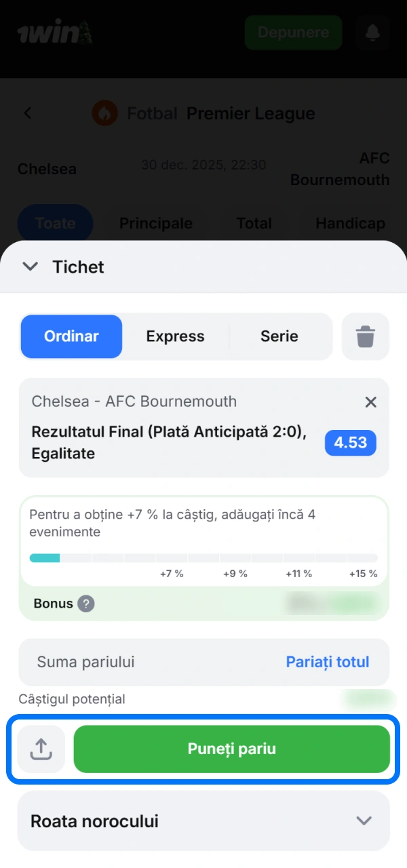Click the Pariați totul link

[x=328, y=662]
